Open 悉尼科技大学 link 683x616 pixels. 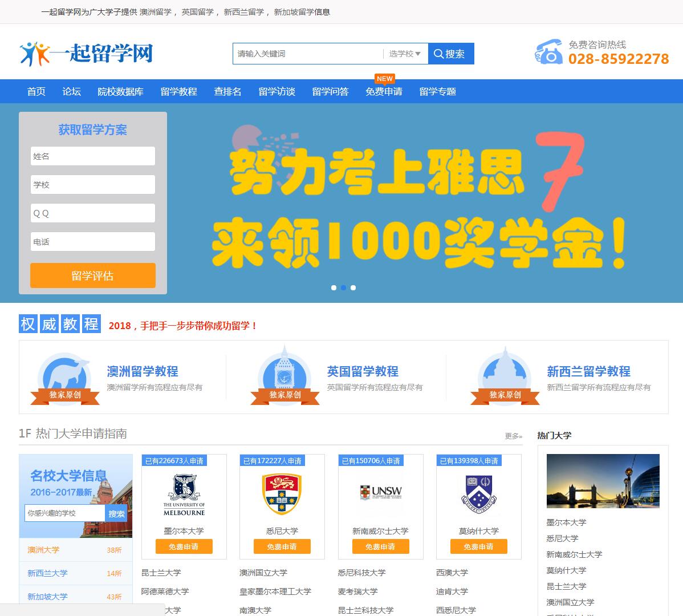[x=362, y=573]
